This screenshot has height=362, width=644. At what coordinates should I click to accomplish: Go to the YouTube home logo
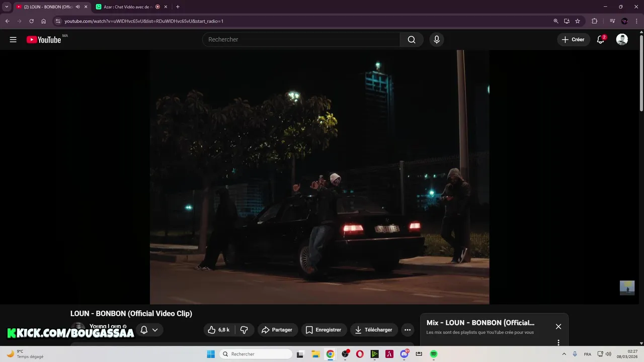click(x=44, y=40)
